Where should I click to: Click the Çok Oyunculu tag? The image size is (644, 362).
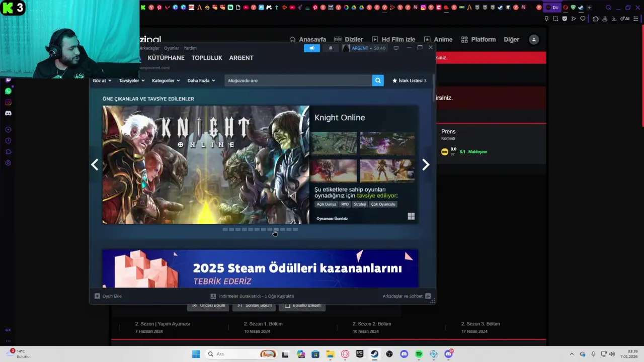[383, 204]
